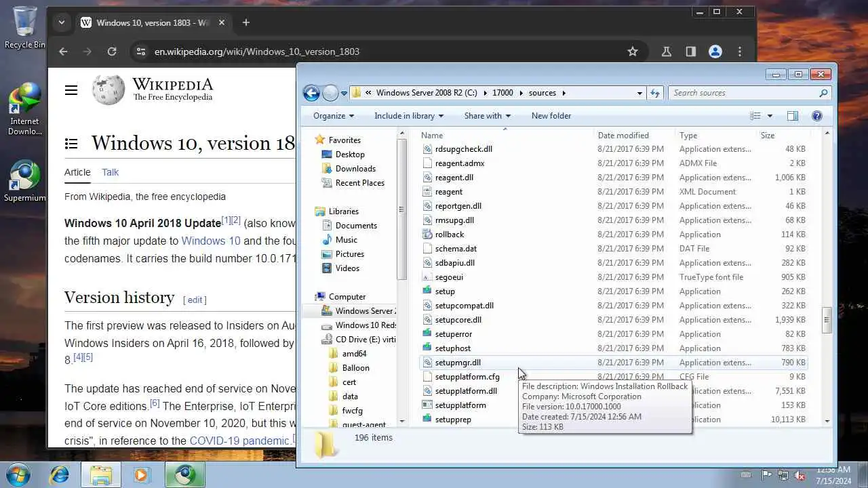This screenshot has width=868, height=488.
Task: Select Recent Places in navigation pane
Action: coord(359,182)
